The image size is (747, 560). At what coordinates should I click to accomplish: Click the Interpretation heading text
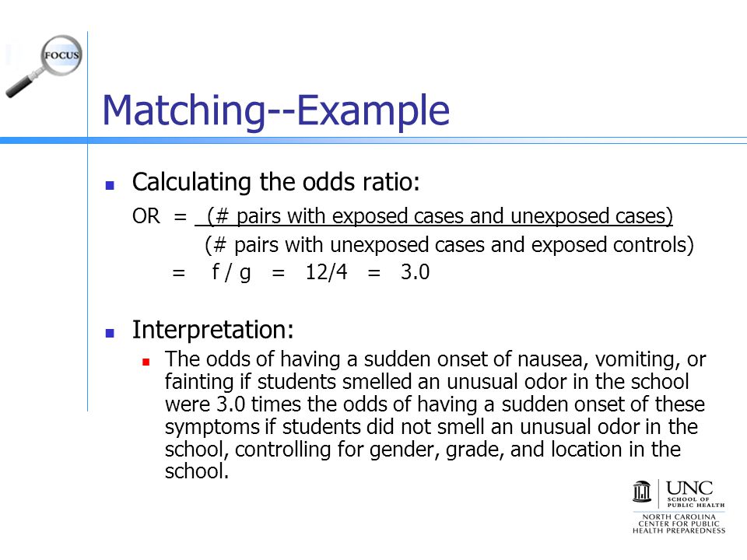coord(213,330)
